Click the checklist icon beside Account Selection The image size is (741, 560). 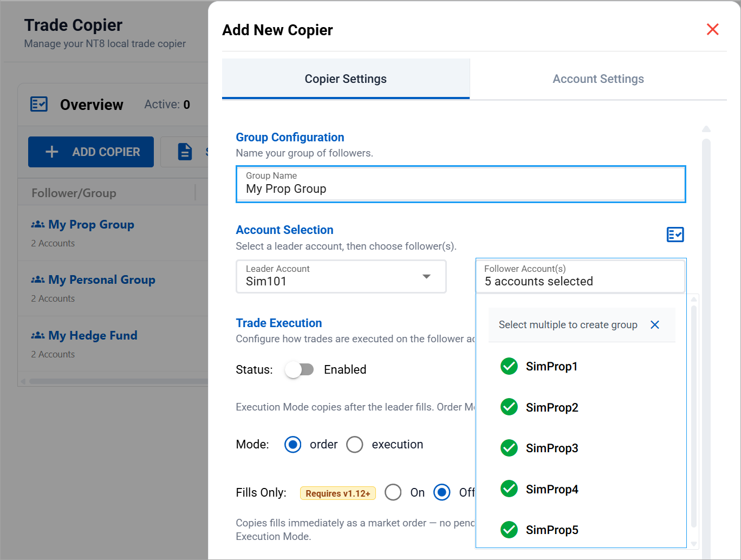pyautogui.click(x=675, y=235)
